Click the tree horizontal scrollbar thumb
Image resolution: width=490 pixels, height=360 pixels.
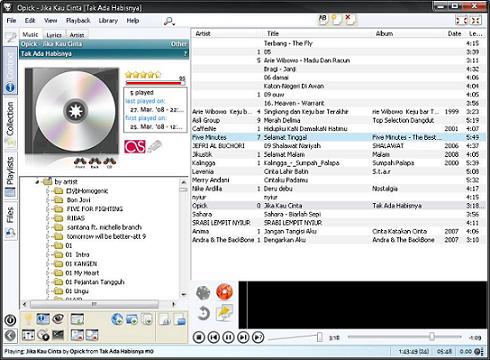(x=94, y=304)
